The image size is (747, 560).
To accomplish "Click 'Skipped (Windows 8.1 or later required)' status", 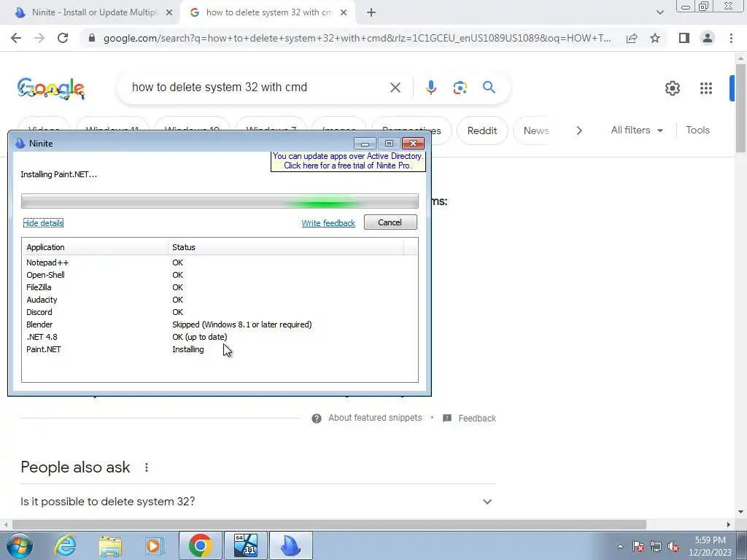I will pos(242,324).
